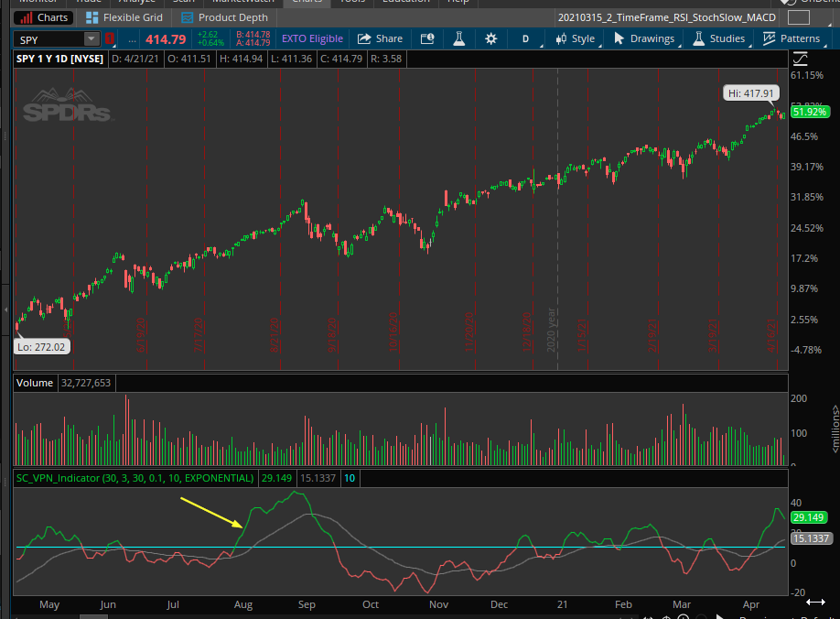Image resolution: width=840 pixels, height=619 pixels.
Task: Click the SPY 1 Y 1D [NYSE] header
Action: pos(59,59)
